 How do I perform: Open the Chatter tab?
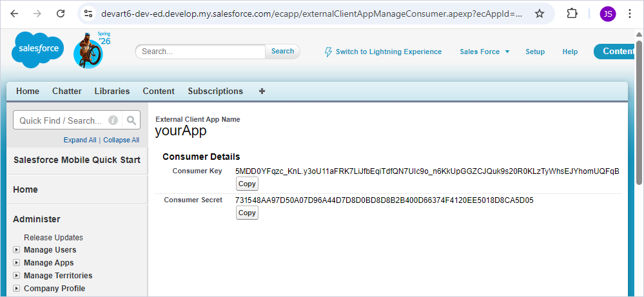click(x=66, y=91)
